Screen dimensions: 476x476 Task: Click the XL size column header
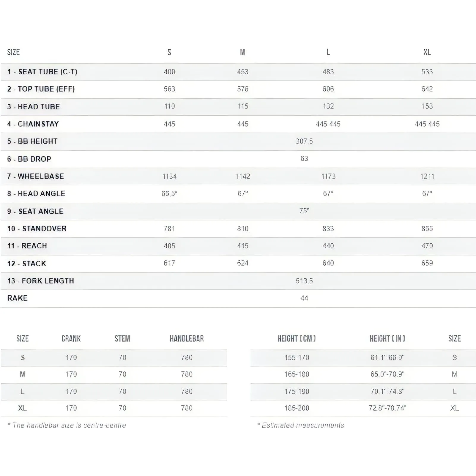pyautogui.click(x=427, y=52)
